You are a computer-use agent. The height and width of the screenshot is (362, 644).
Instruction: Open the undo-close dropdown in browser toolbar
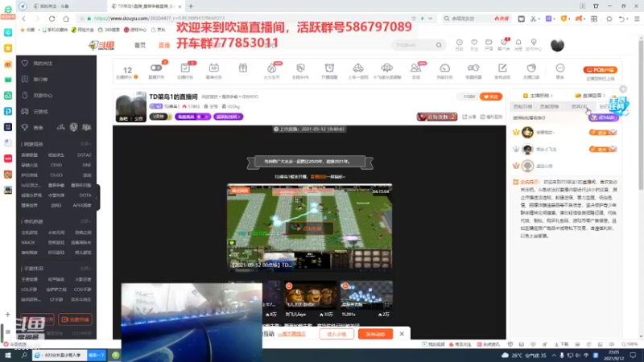click(628, 19)
